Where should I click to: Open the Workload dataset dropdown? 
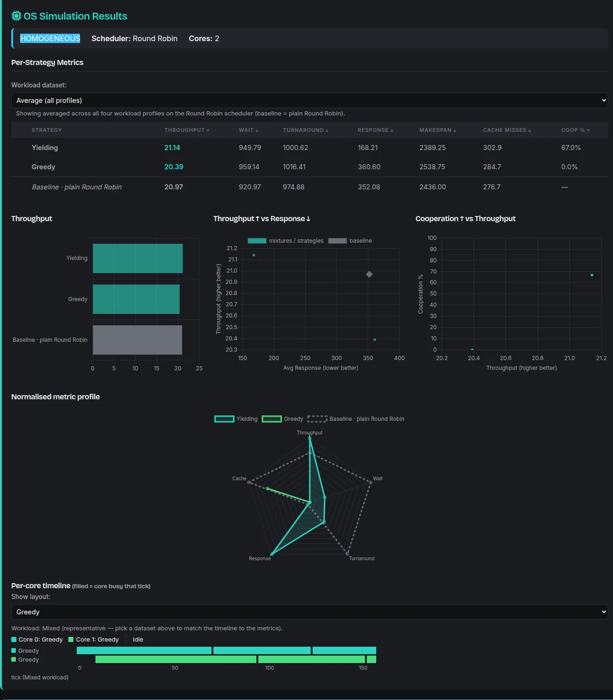[x=309, y=101]
